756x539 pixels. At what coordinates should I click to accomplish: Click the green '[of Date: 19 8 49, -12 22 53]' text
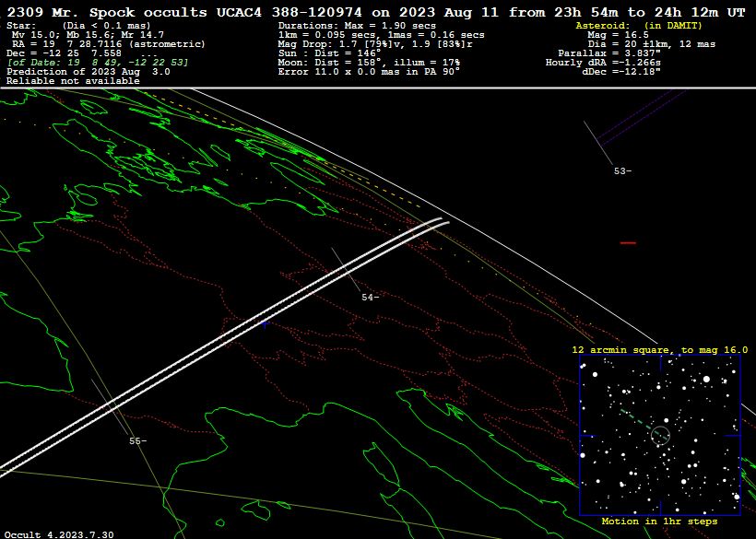pyautogui.click(x=98, y=62)
